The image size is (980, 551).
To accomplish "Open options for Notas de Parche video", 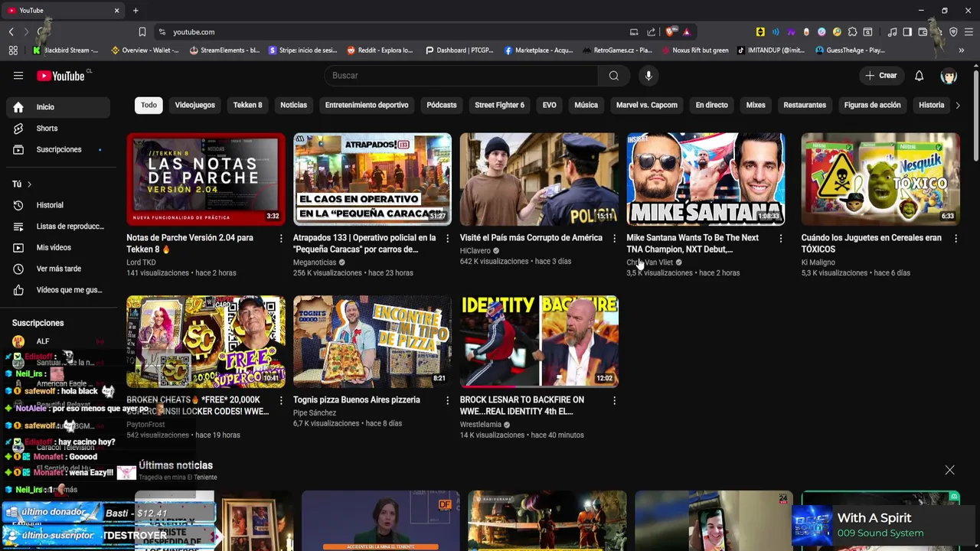I will tap(281, 239).
